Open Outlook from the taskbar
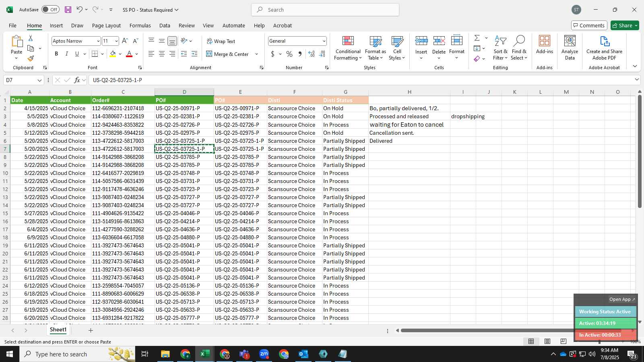The height and width of the screenshot is (362, 644). (303, 354)
